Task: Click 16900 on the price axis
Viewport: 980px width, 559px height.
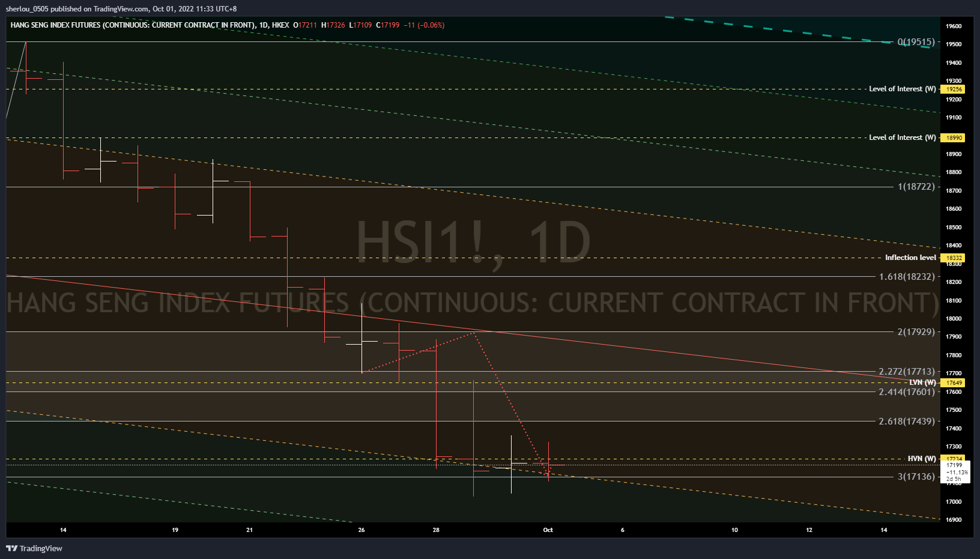Action: [x=954, y=520]
